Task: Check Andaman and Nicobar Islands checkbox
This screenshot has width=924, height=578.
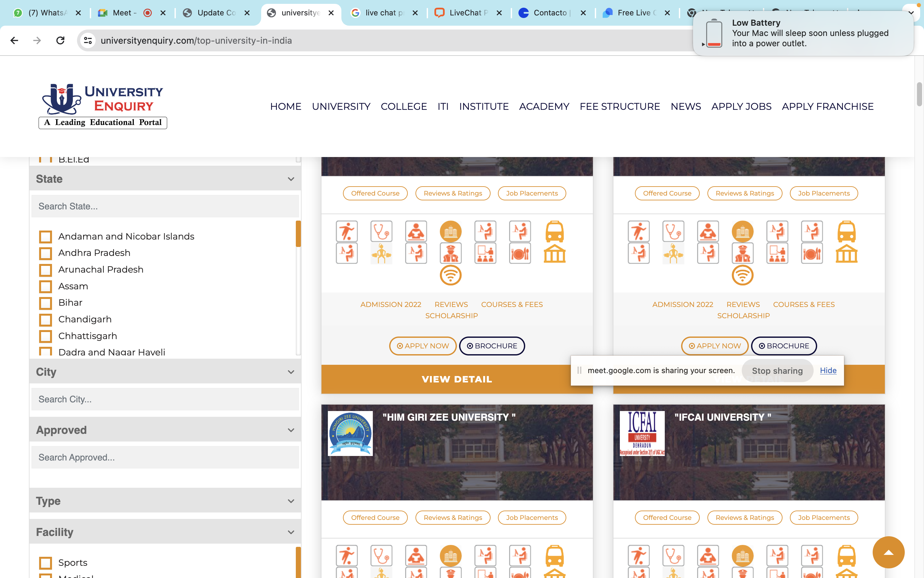Action: [46, 237]
